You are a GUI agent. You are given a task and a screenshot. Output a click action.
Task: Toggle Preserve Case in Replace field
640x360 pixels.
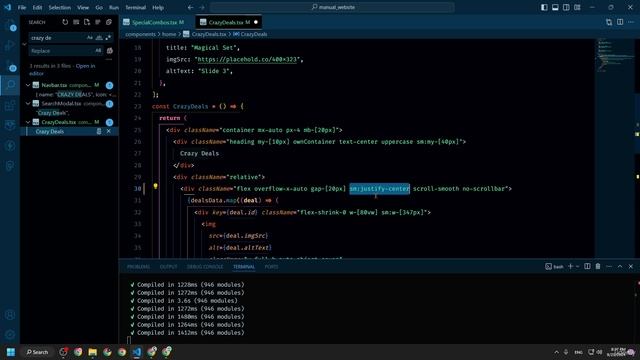pos(98,51)
